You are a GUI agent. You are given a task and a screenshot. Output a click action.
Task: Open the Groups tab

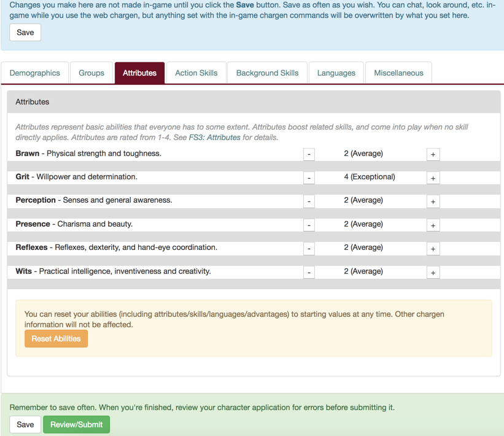pyautogui.click(x=91, y=73)
